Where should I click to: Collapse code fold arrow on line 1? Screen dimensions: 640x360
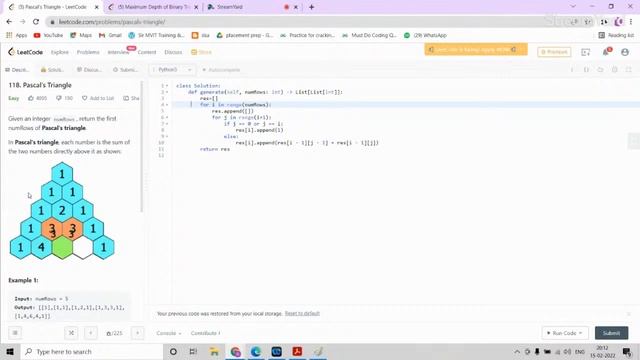pos(167,86)
